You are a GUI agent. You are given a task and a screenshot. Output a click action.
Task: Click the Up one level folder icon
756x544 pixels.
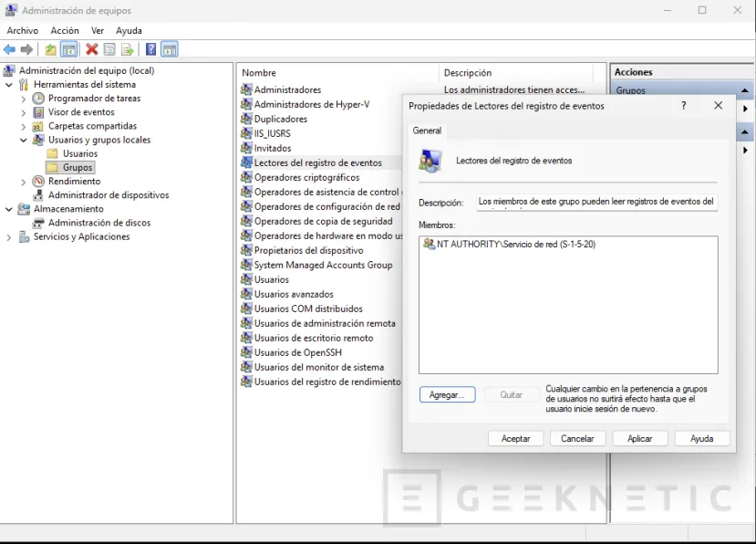50,49
